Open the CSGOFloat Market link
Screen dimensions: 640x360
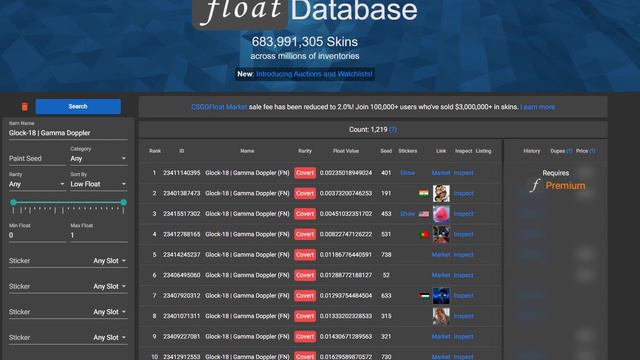219,107
